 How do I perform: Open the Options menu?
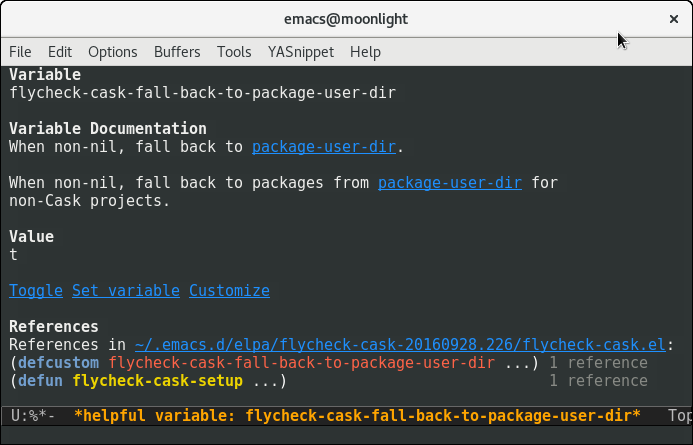point(113,52)
